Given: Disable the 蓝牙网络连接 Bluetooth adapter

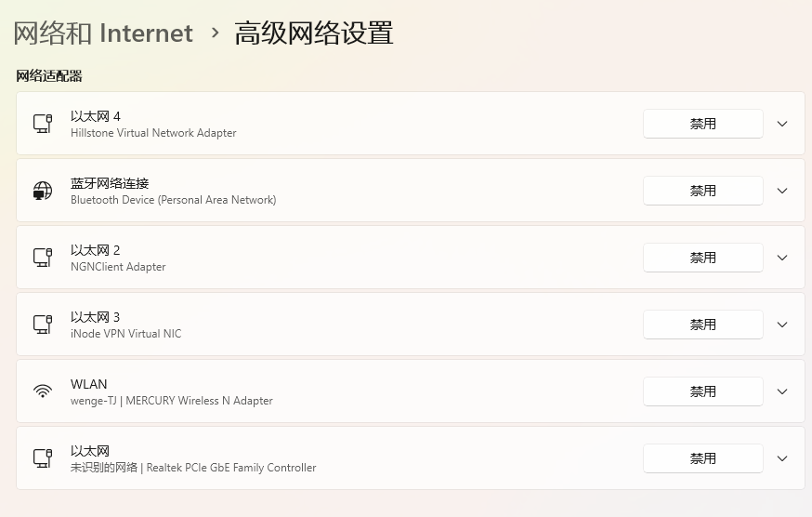Looking at the screenshot, I should [702, 191].
